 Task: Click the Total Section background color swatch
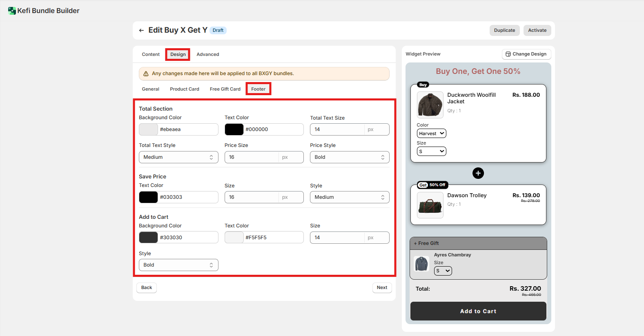148,129
